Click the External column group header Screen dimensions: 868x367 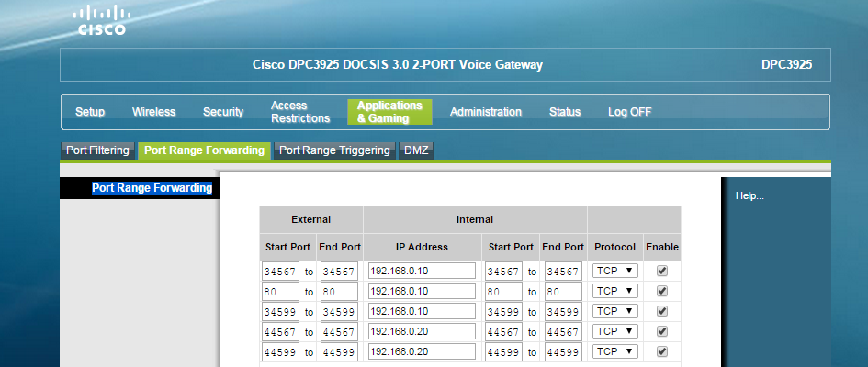(311, 219)
